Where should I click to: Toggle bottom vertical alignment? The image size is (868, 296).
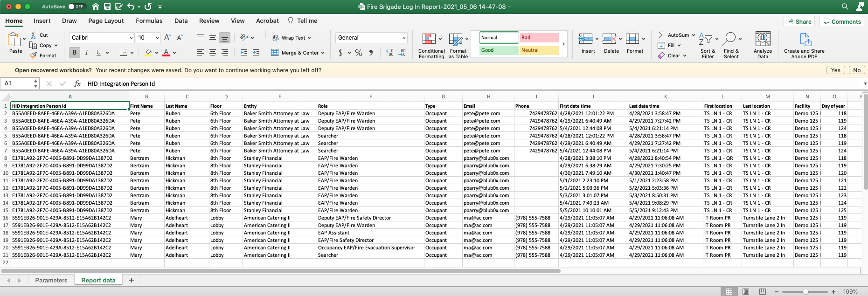[x=224, y=38]
